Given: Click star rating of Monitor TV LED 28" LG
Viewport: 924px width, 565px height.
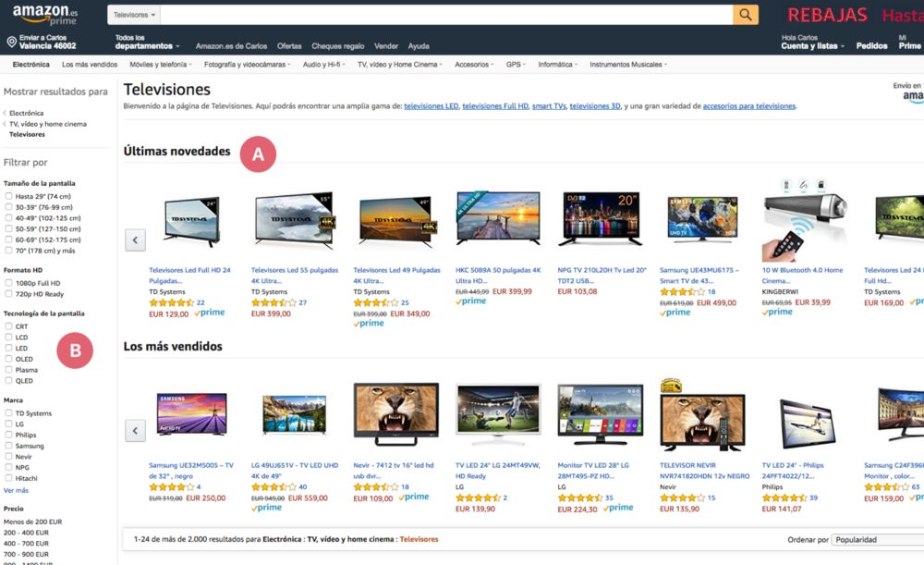Looking at the screenshot, I should 580,497.
